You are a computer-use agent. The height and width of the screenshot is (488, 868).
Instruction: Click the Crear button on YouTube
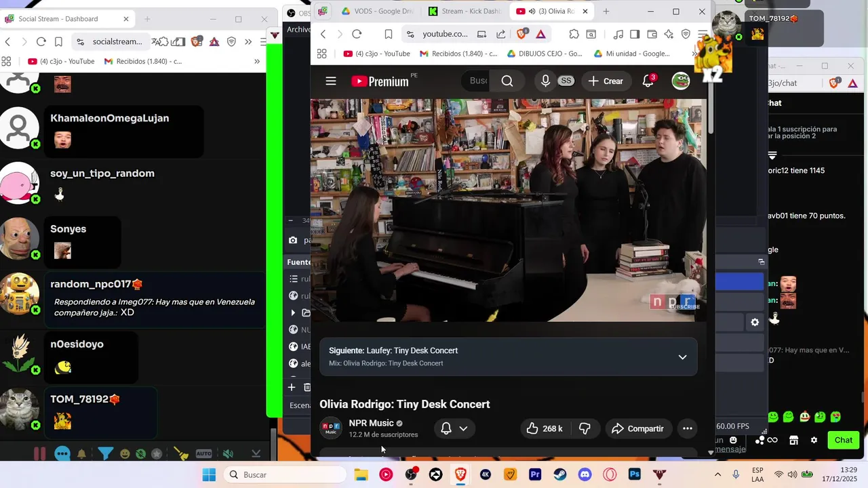[x=606, y=81]
